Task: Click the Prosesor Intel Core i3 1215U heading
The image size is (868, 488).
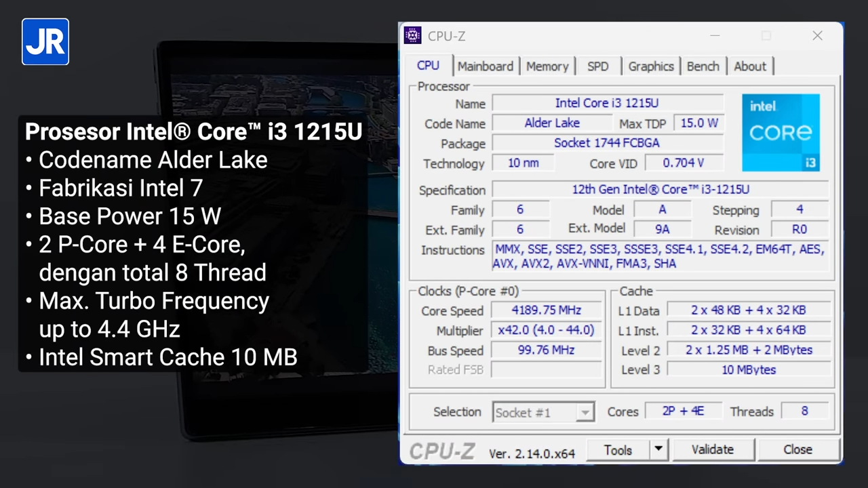Action: (x=194, y=131)
